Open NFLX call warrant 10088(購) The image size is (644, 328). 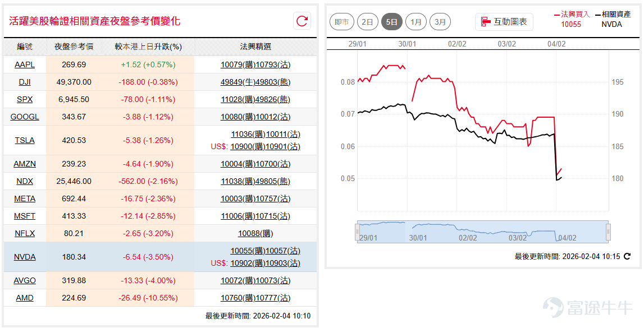pyautogui.click(x=255, y=234)
